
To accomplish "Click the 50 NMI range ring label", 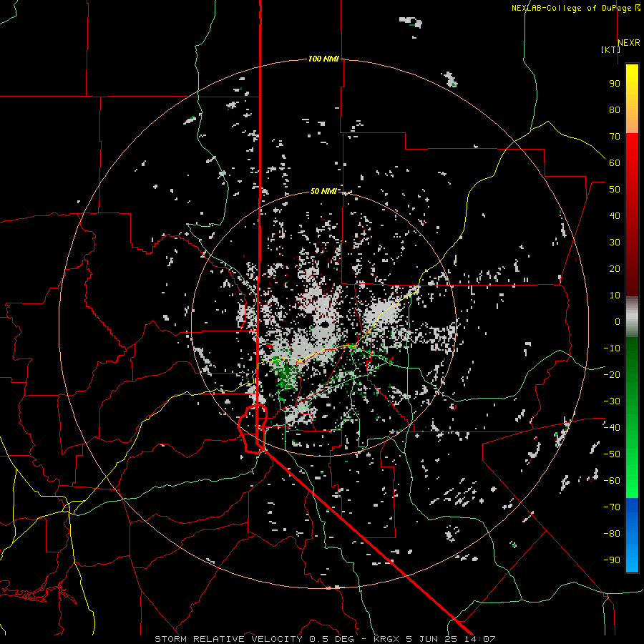I will point(323,191).
